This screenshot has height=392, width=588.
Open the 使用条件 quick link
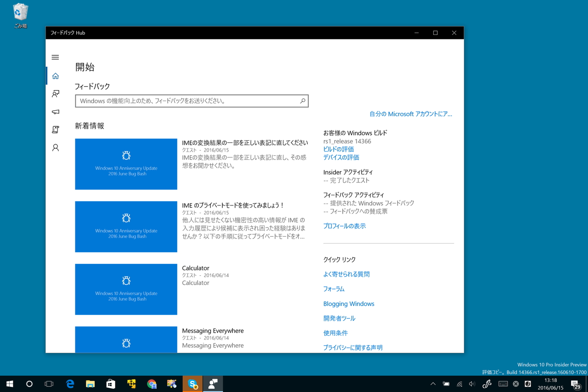(x=335, y=333)
